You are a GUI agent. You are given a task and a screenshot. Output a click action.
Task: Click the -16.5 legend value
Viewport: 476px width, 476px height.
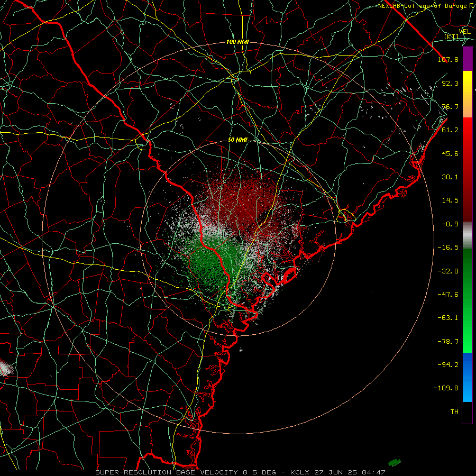point(448,248)
